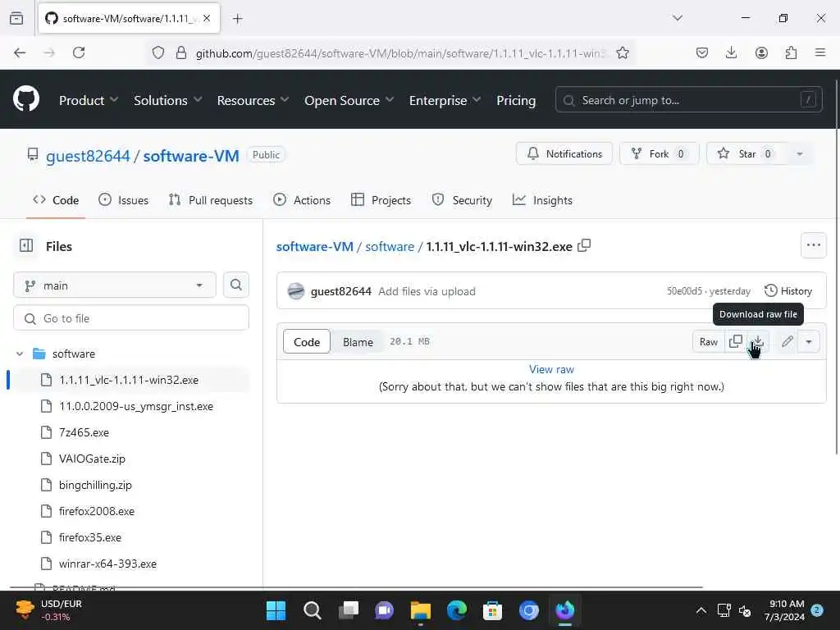Image resolution: width=840 pixels, height=630 pixels.
Task: Open the Firefox extensions puzzle icon
Action: pos(791,52)
